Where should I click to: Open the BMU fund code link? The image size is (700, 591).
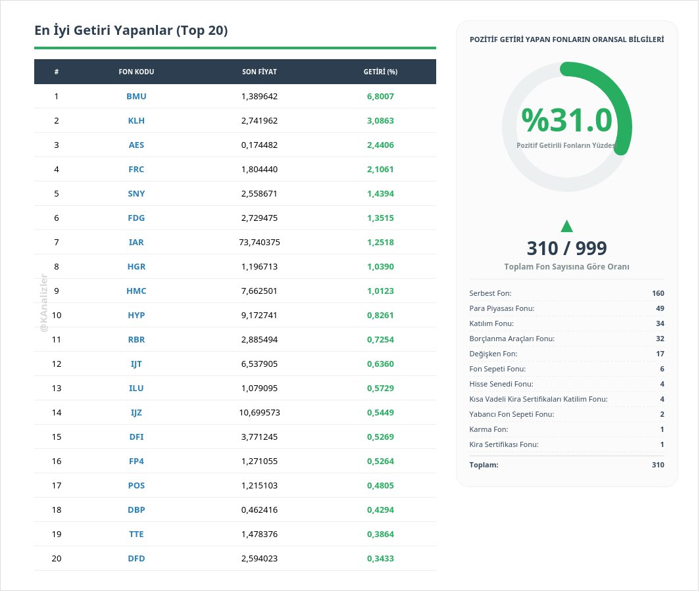136,97
